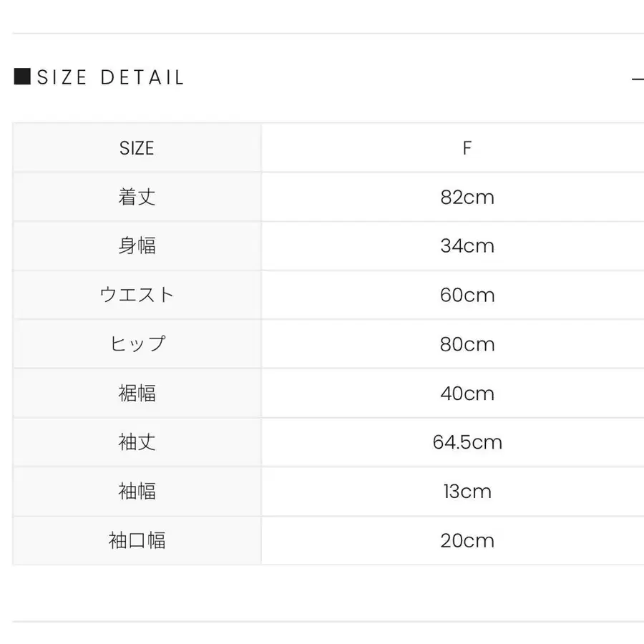Select the SIZE header cell
The width and height of the screenshot is (644, 644).
pyautogui.click(x=137, y=148)
